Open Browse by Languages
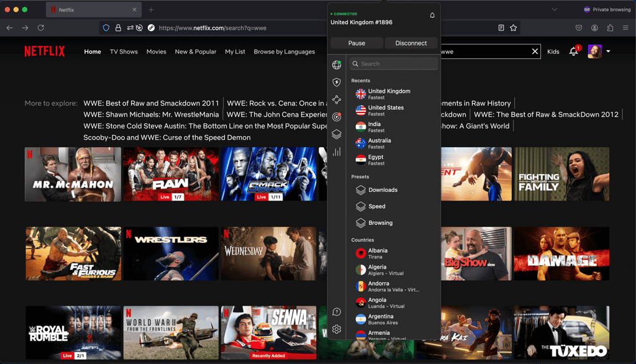The height and width of the screenshot is (364, 636). coord(284,52)
